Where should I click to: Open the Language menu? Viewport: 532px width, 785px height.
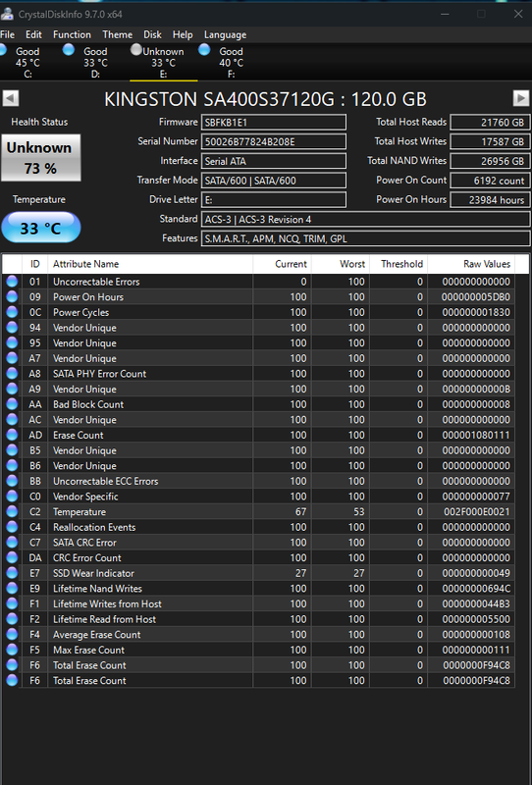[225, 34]
